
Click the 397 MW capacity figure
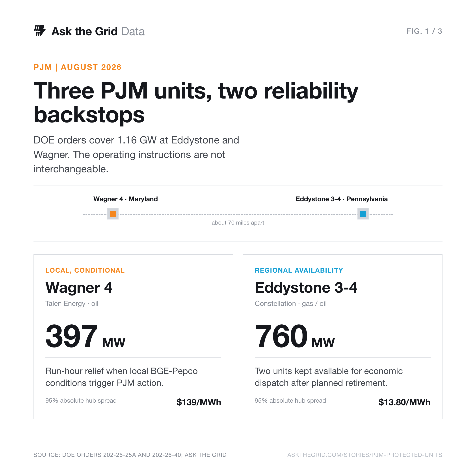pos(85,336)
